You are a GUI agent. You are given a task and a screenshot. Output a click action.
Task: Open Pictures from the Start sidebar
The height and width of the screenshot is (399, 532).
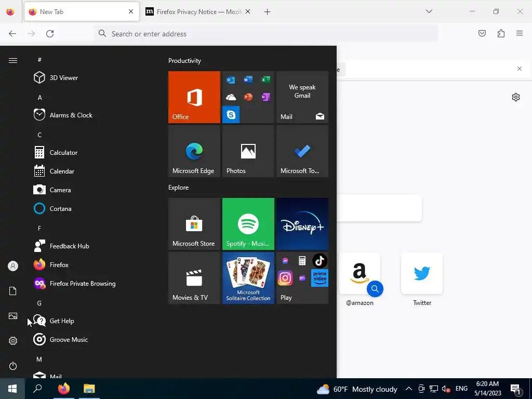13,316
